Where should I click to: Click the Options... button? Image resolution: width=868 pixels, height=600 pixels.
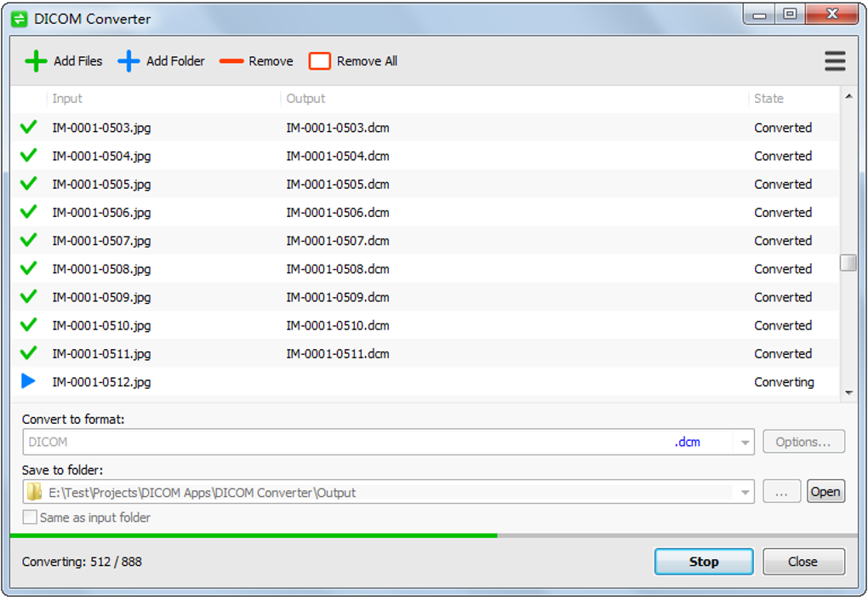803,443
